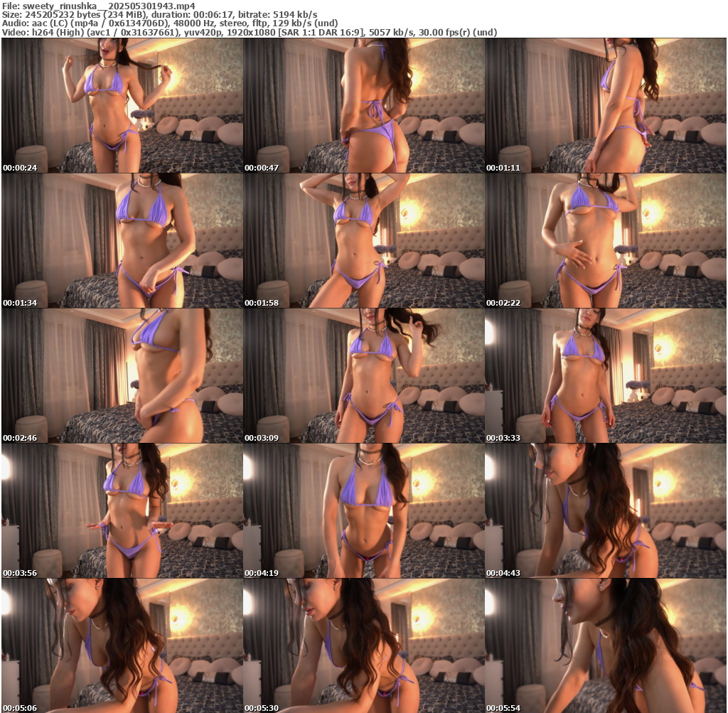The height and width of the screenshot is (713, 728).
Task: Pick the frame at 00:04:43
Action: [x=606, y=510]
